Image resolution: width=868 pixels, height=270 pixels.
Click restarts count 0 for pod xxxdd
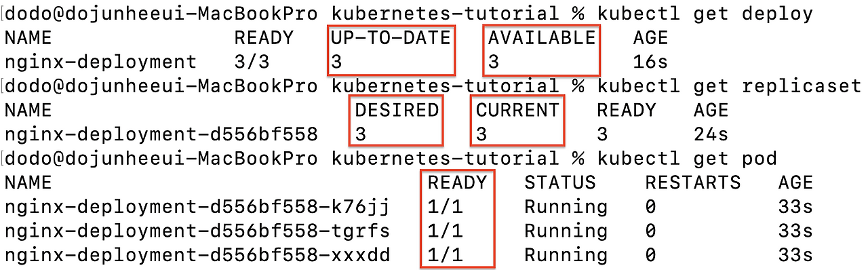651,256
